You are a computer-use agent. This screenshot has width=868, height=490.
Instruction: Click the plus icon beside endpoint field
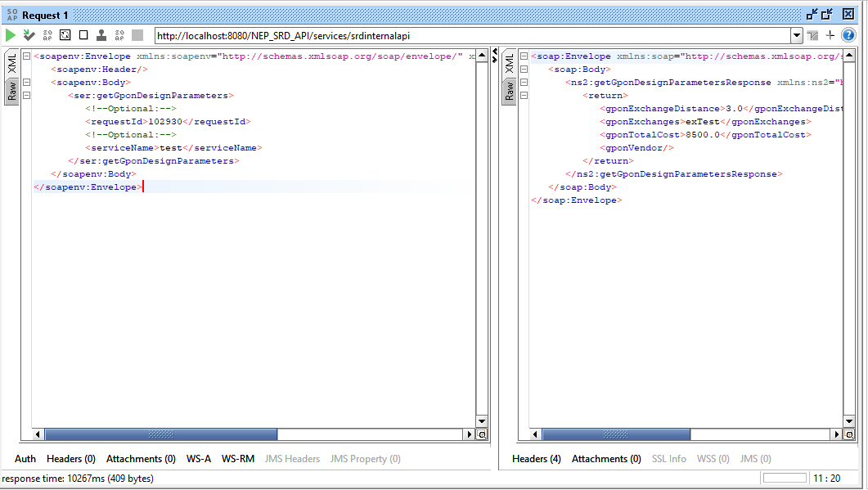click(830, 35)
